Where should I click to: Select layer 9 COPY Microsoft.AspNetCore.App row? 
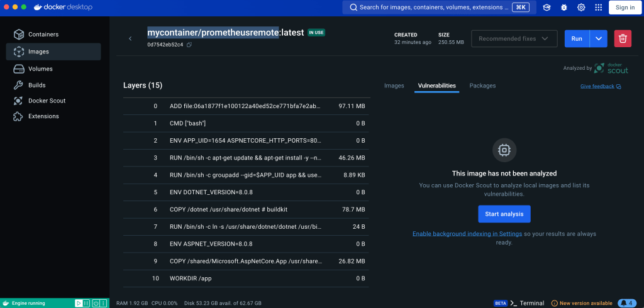pyautogui.click(x=246, y=261)
